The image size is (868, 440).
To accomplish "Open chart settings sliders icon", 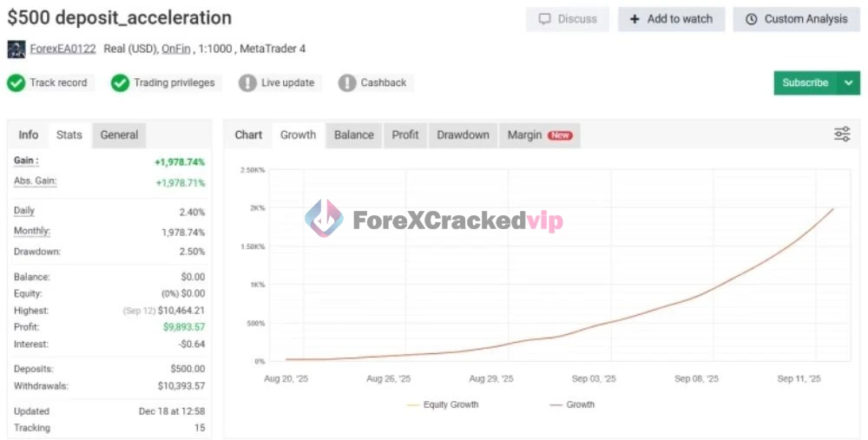I will [x=842, y=134].
